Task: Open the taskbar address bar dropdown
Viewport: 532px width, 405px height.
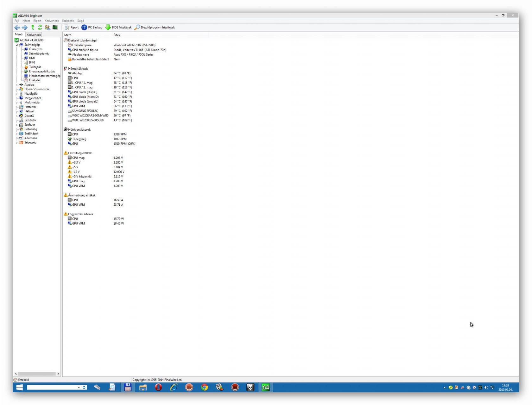Action: 79,387
